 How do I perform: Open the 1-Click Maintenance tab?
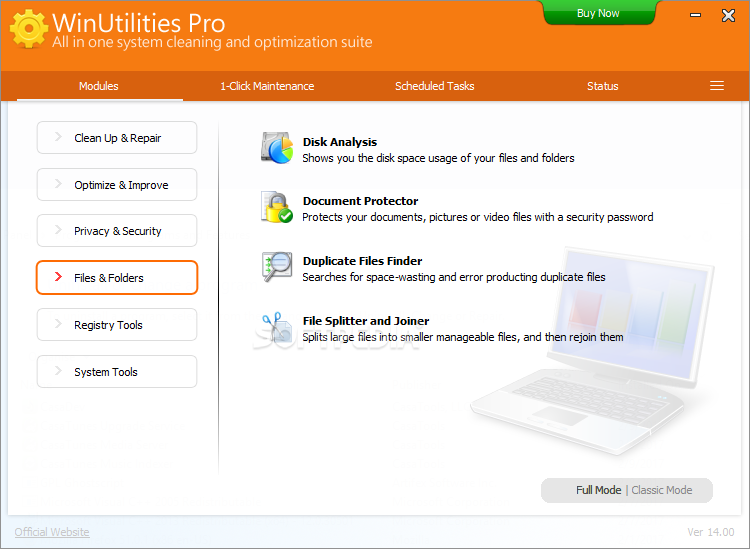[x=267, y=86]
